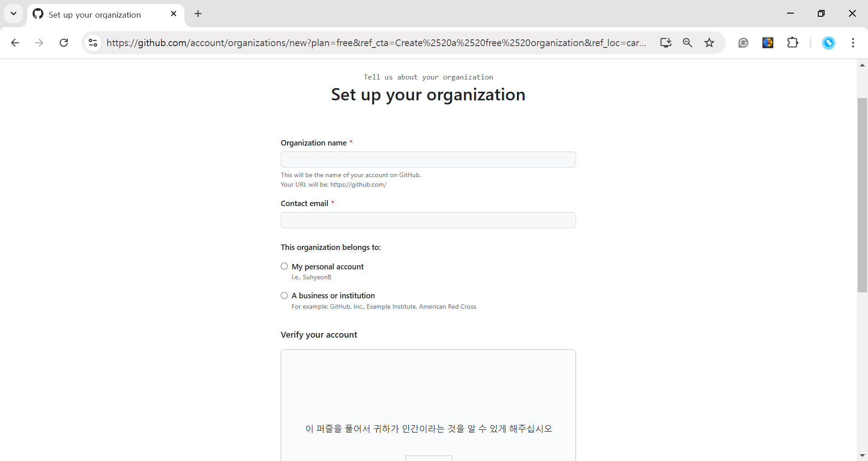
Task: Click the 'Set up your organization' heading
Action: 428,95
